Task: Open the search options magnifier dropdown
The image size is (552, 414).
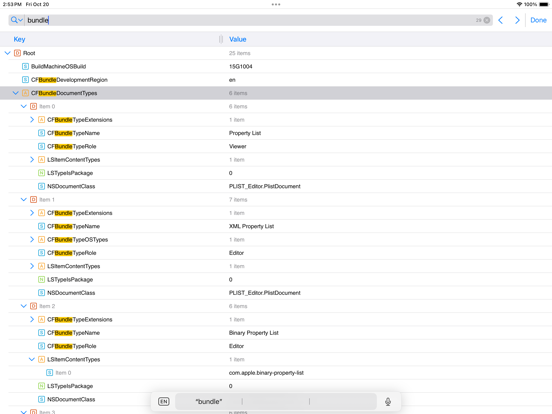Action: click(16, 20)
